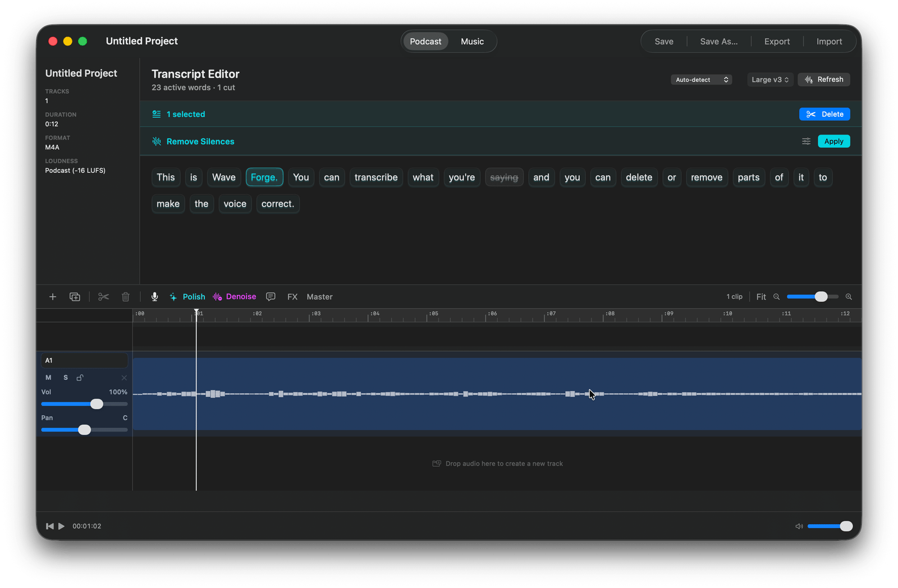898x588 pixels.
Task: Select the word 'This' in transcript
Action: pos(166,177)
